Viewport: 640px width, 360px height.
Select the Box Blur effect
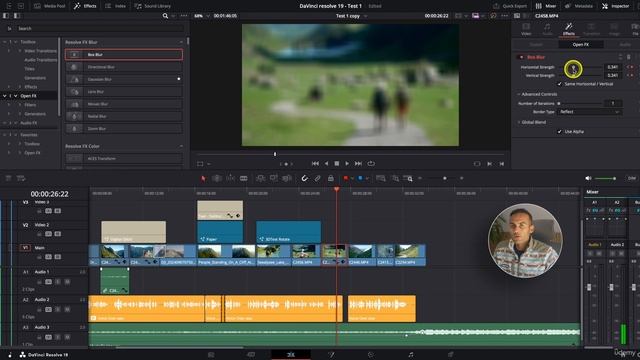(x=124, y=54)
